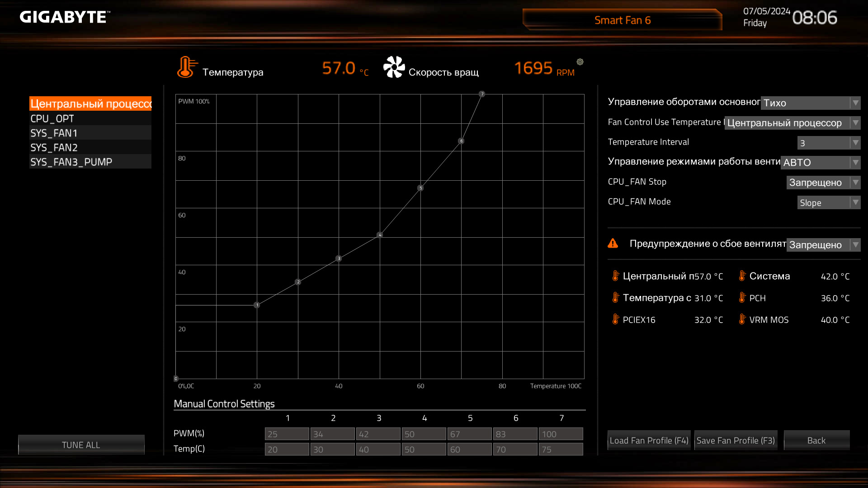Click the small gear icon beside RPM

(x=580, y=62)
